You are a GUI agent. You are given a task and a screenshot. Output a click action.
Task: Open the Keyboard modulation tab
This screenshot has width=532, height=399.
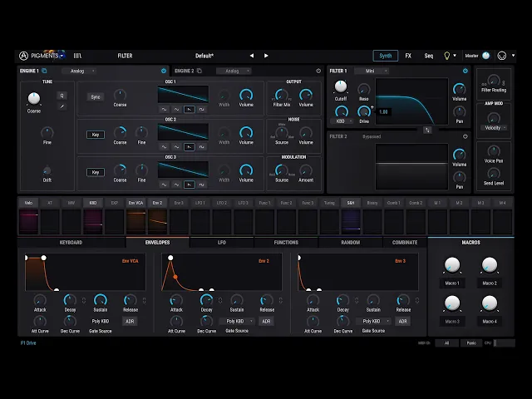coord(71,242)
